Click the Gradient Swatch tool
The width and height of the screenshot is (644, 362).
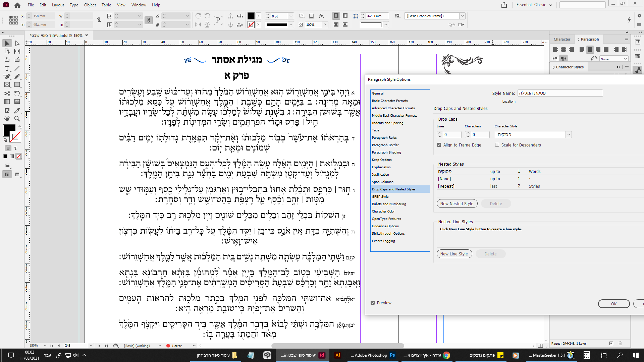coord(7,102)
